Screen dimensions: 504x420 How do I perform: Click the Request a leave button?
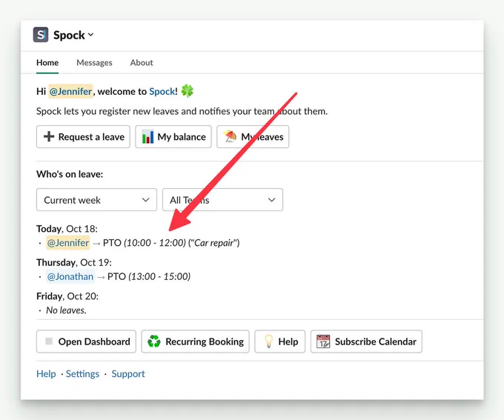pyautogui.click(x=83, y=137)
